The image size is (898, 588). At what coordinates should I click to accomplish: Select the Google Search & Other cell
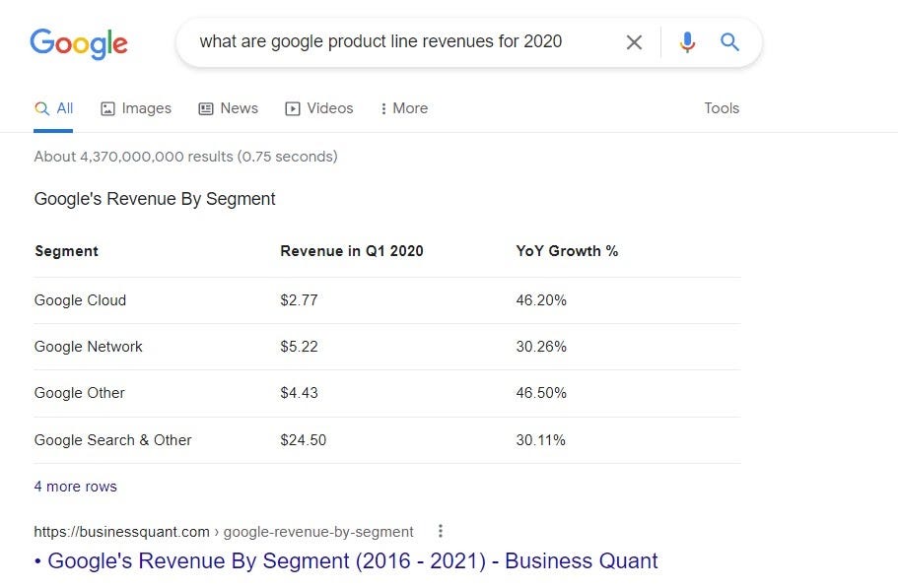[x=112, y=440]
